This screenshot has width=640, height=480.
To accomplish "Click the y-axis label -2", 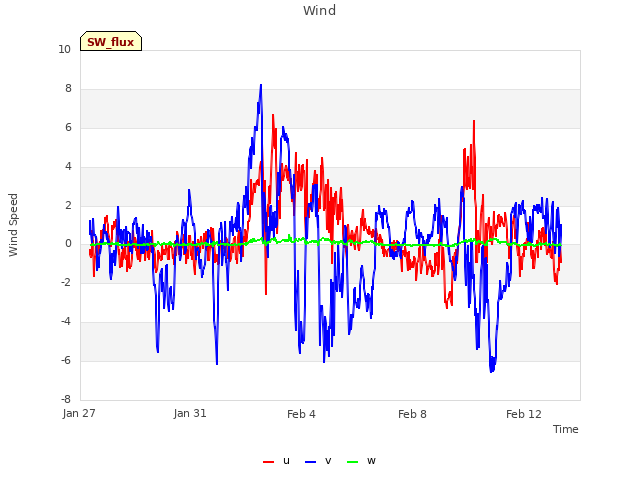I will [x=66, y=282].
